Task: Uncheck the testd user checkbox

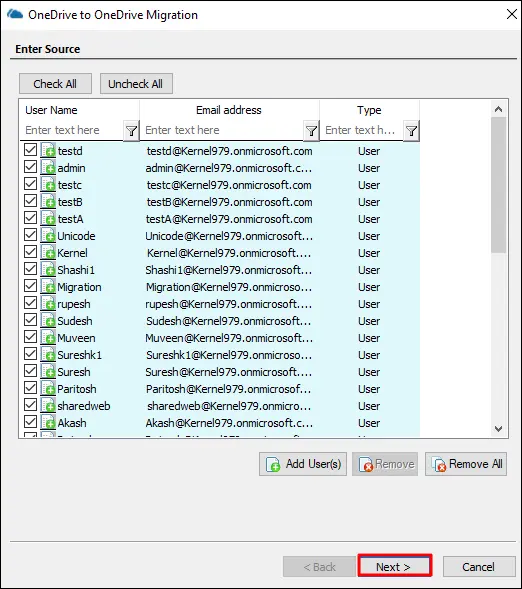Action: 30,150
